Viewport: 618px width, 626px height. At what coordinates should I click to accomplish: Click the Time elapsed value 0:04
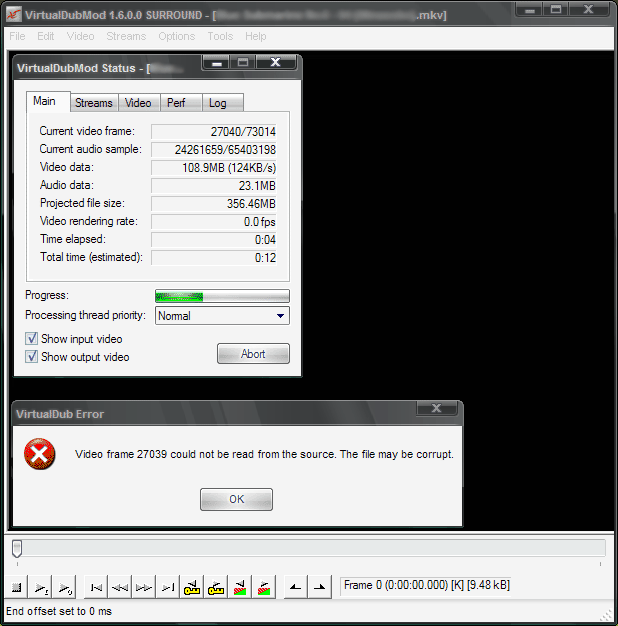coord(214,240)
